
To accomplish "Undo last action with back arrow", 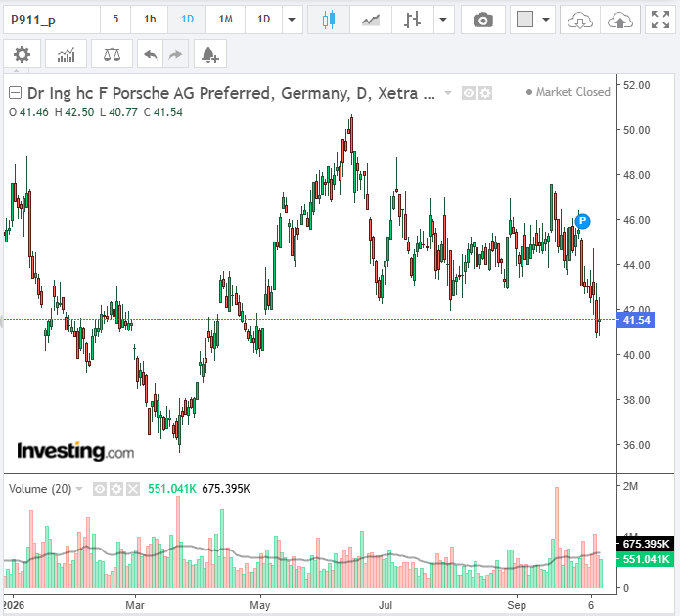I will tap(151, 55).
